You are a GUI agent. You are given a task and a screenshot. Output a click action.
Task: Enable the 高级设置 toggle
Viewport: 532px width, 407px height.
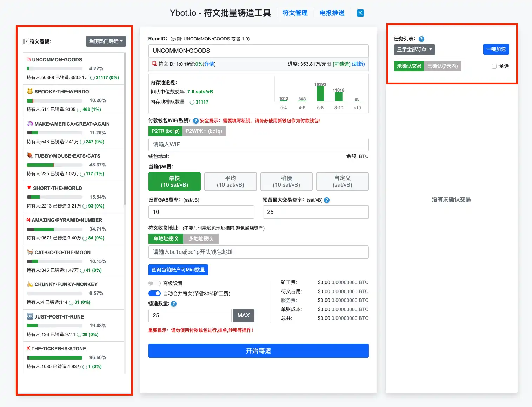(x=154, y=283)
